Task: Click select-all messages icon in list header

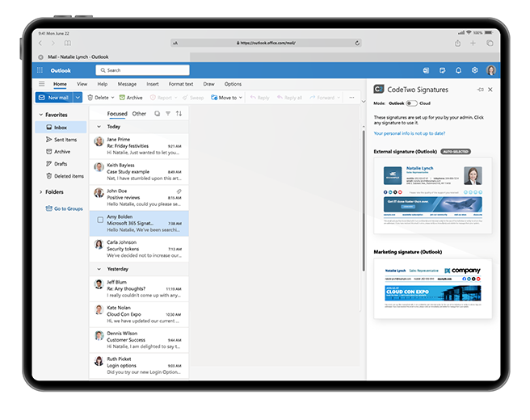Action: pyautogui.click(x=158, y=114)
